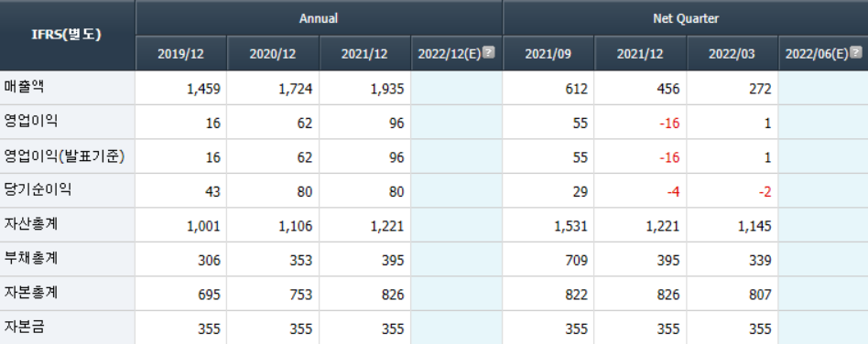868x344 pixels.
Task: Click the IFRS(별도) header cell
Action: (67, 35)
